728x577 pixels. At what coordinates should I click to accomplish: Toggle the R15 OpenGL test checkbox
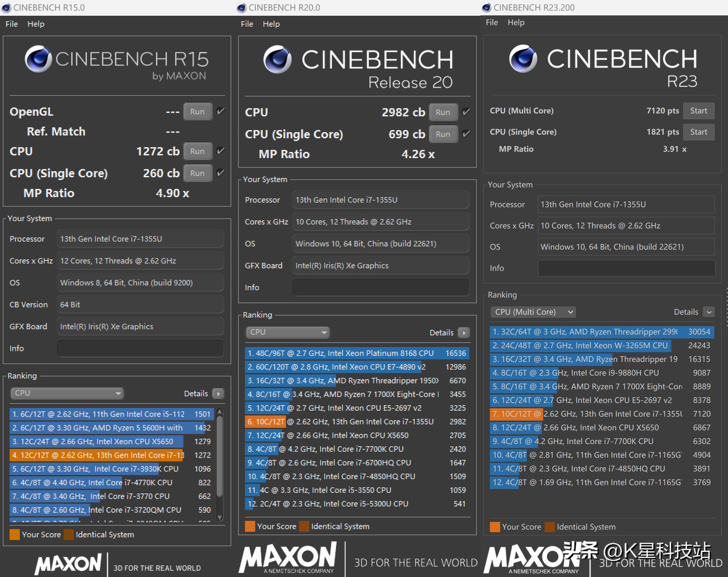click(221, 111)
